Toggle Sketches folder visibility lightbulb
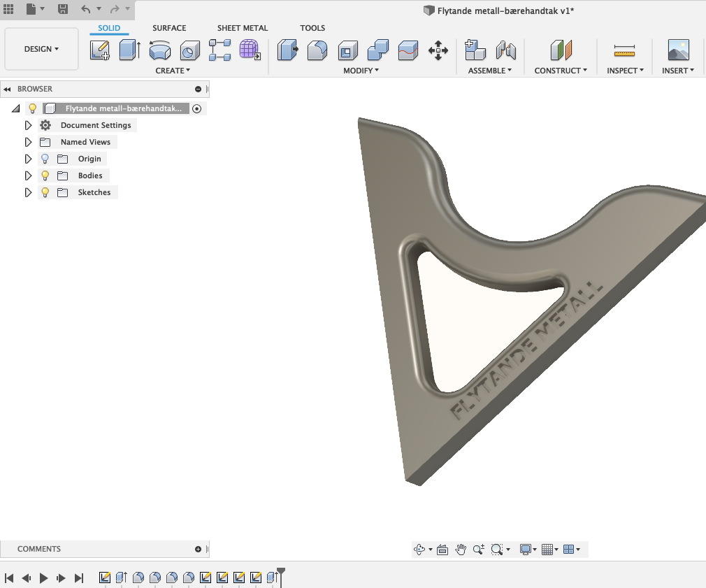 [45, 192]
